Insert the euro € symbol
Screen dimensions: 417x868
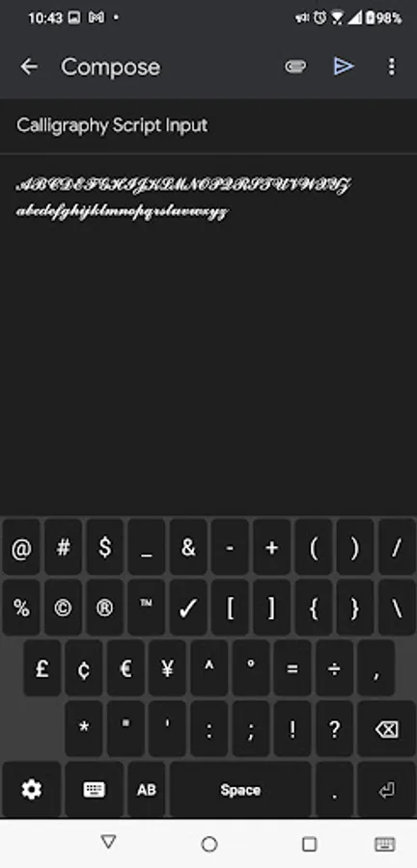(125, 668)
